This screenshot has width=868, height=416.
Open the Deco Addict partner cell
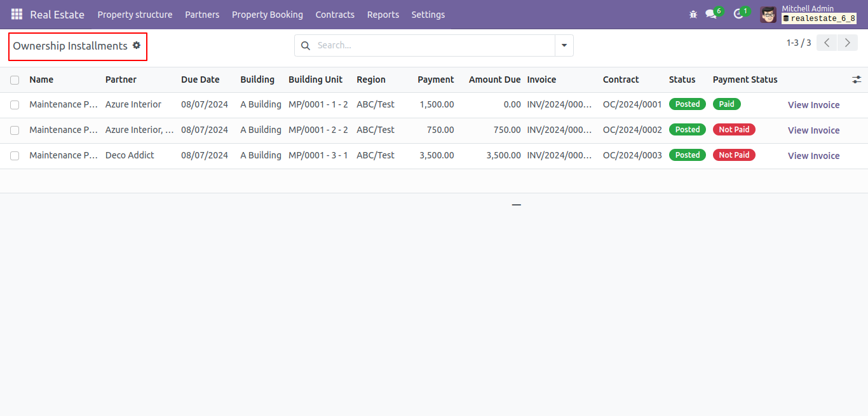pyautogui.click(x=130, y=155)
